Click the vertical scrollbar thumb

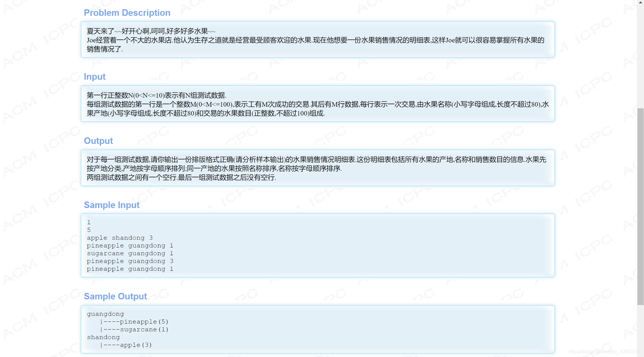[640, 207]
